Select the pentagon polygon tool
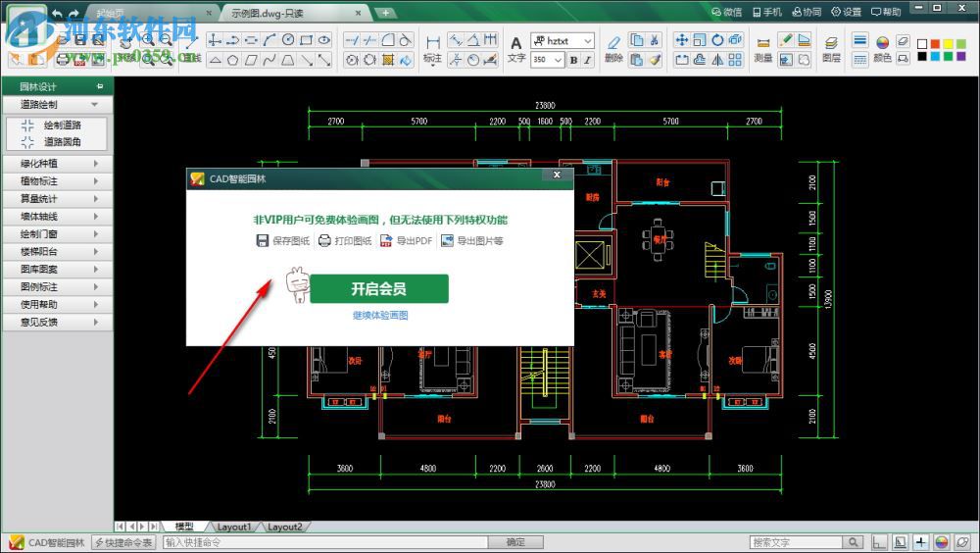Screen dimensions: 980x553 233,60
